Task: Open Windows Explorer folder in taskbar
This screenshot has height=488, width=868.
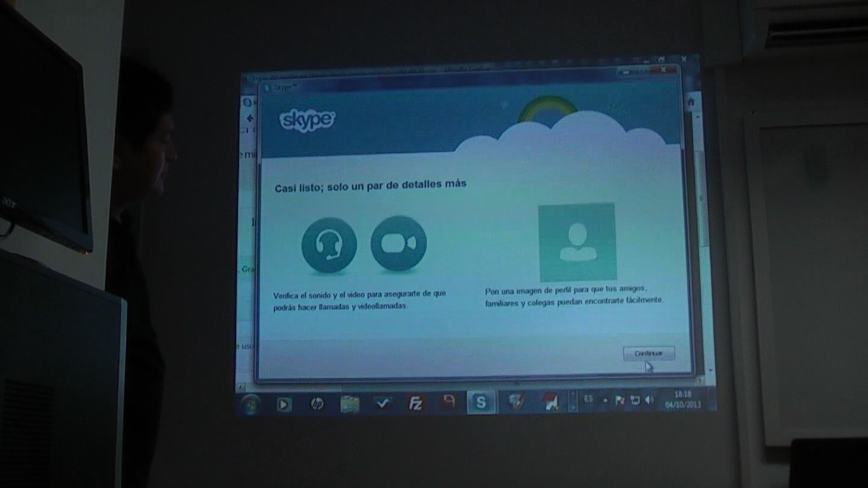Action: tap(349, 404)
